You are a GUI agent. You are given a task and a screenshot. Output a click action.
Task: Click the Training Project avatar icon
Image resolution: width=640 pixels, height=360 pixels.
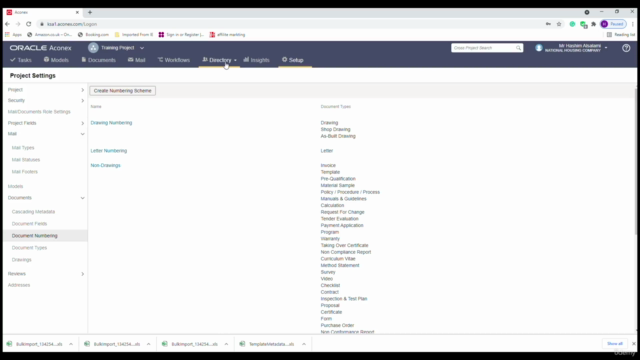coord(93,48)
